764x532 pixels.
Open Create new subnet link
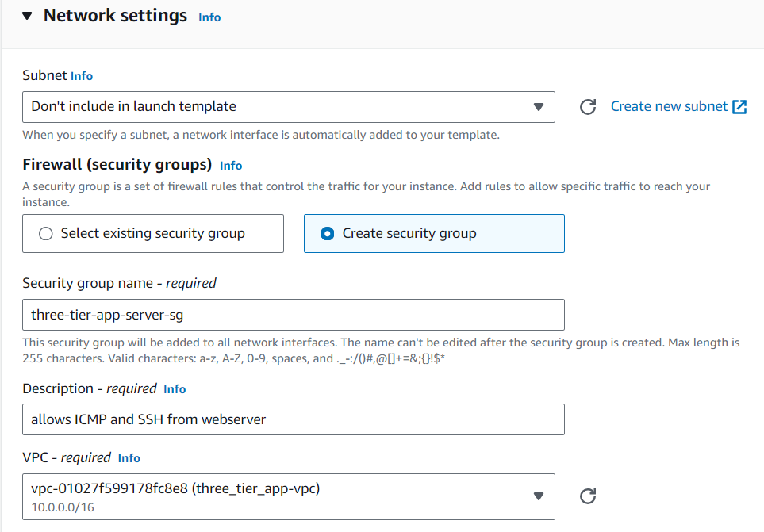point(669,106)
